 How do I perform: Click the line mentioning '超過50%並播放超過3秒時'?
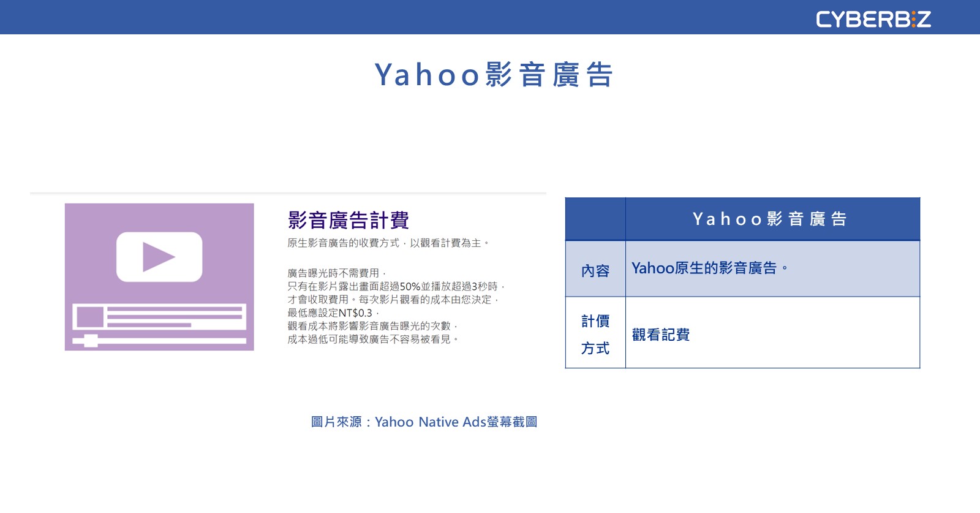pyautogui.click(x=396, y=287)
